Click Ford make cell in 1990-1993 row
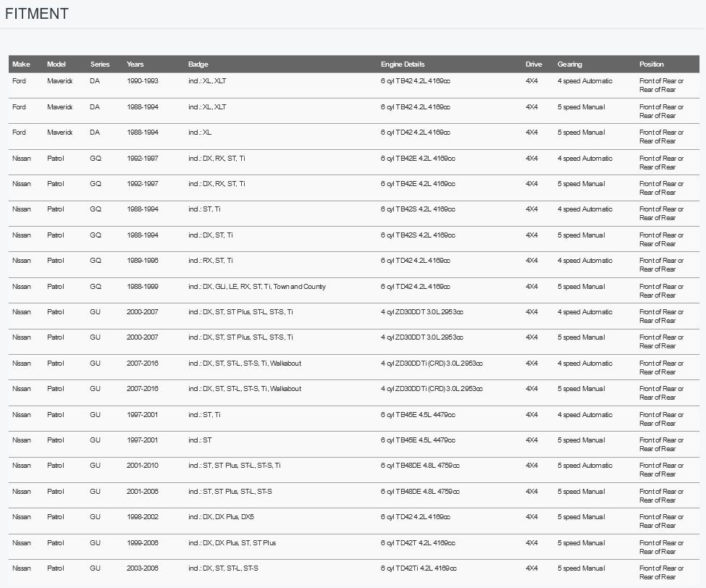The image size is (706, 588). pos(19,81)
